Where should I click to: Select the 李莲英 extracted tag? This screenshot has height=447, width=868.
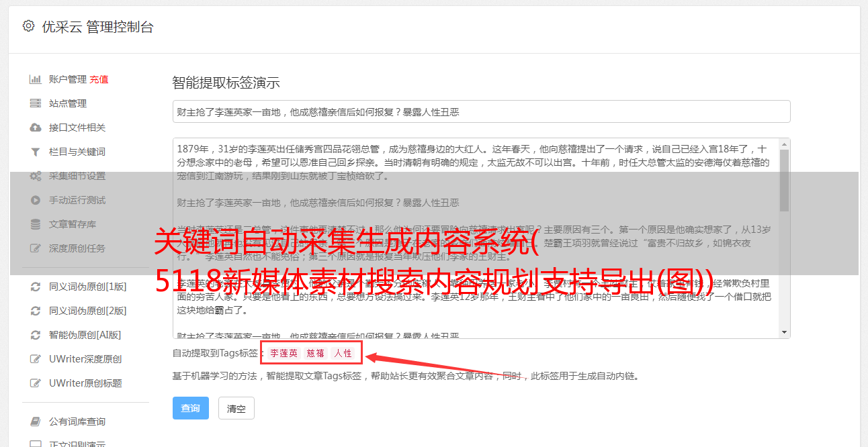(x=284, y=353)
